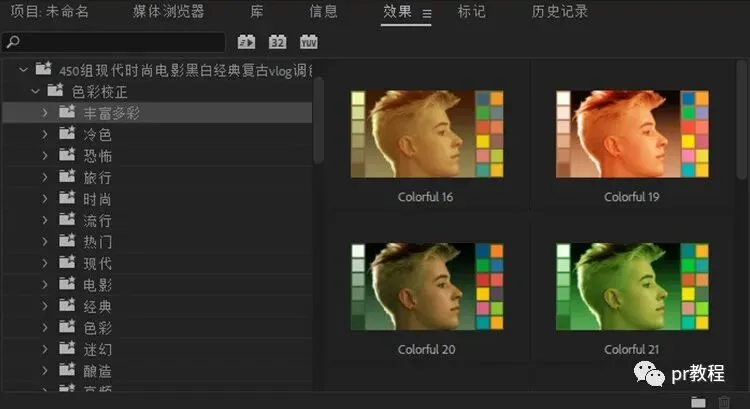The width and height of the screenshot is (750, 409).
Task: Click the 时尚 preset folder icon
Action: click(x=67, y=198)
